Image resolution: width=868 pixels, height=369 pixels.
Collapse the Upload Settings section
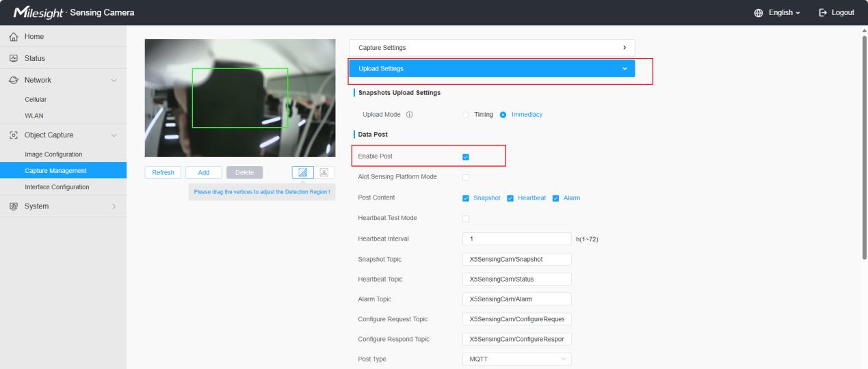[x=492, y=69]
